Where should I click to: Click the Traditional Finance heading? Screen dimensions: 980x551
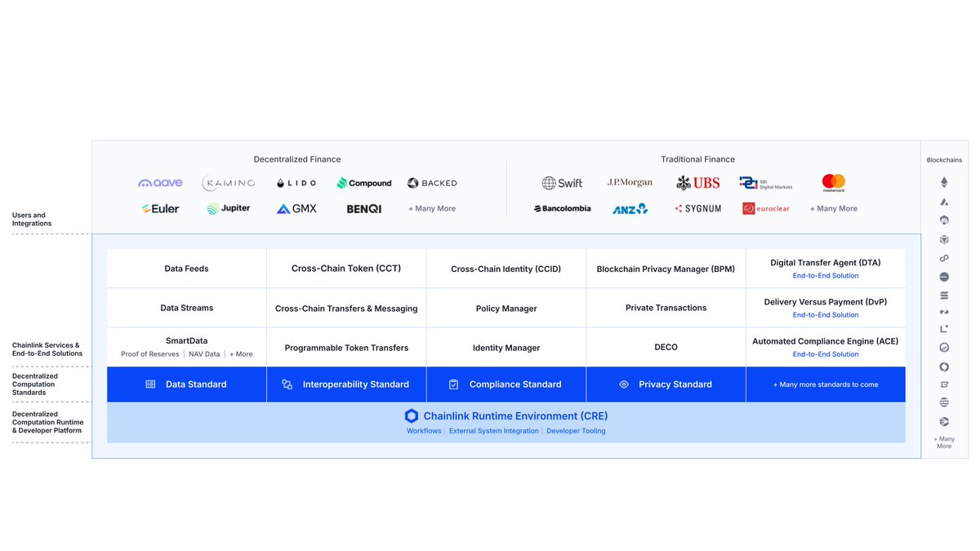click(698, 159)
